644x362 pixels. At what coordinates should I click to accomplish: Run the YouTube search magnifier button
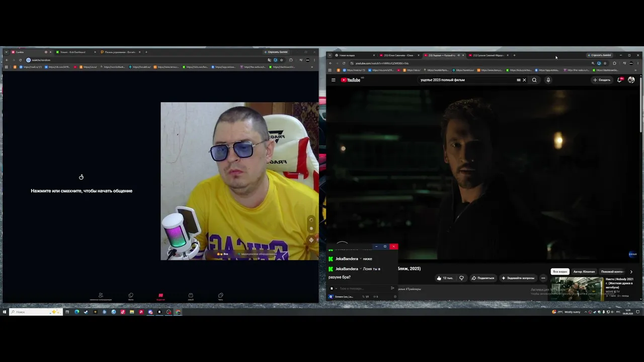534,80
